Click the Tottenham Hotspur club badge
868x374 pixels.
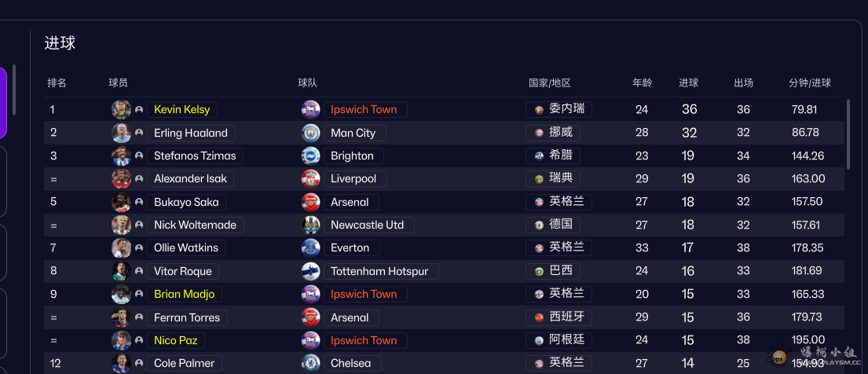(310, 271)
